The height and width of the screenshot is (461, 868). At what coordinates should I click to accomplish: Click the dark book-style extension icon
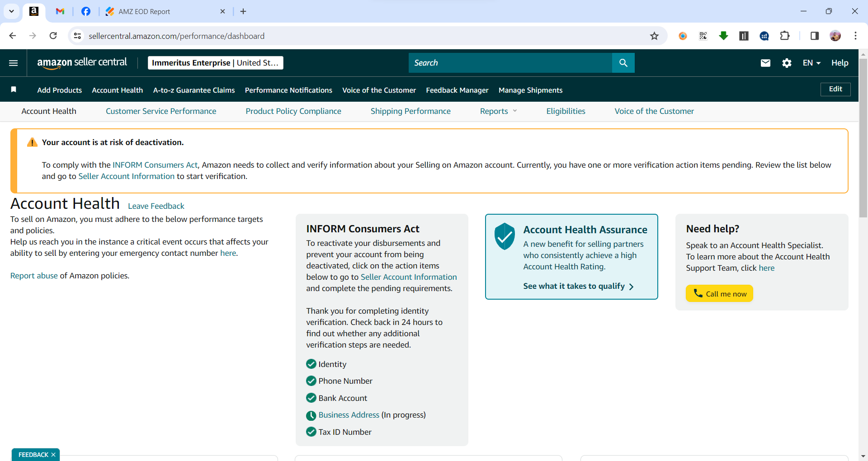tap(744, 36)
